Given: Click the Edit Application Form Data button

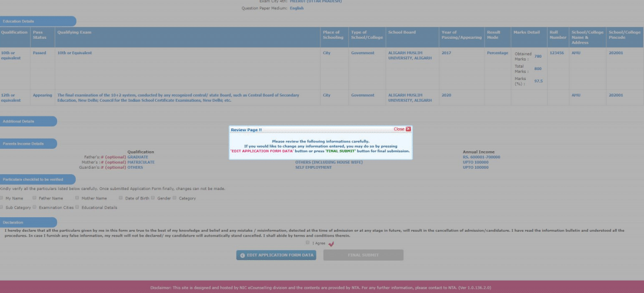Looking at the screenshot, I should [276, 255].
